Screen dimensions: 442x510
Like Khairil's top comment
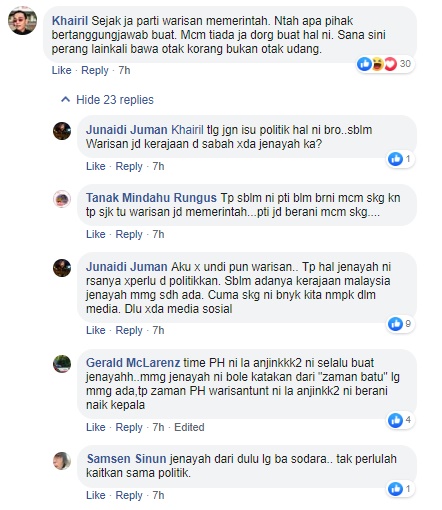tap(62, 70)
